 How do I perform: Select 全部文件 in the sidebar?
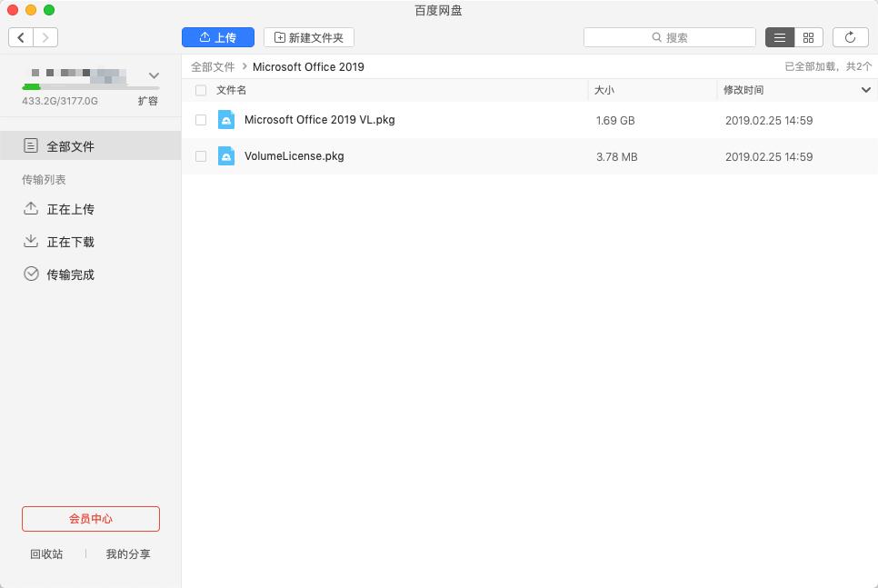[59, 145]
